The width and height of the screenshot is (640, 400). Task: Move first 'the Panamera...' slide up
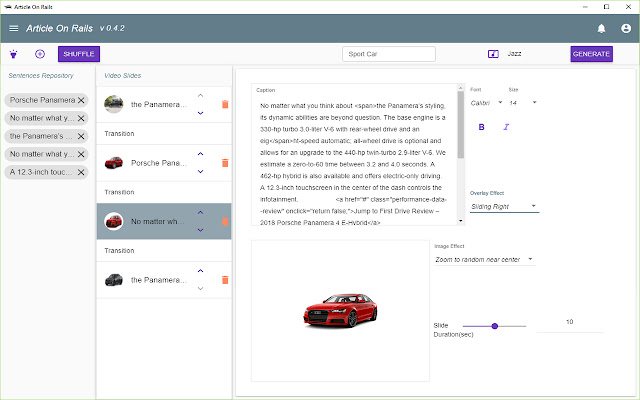[x=200, y=96]
